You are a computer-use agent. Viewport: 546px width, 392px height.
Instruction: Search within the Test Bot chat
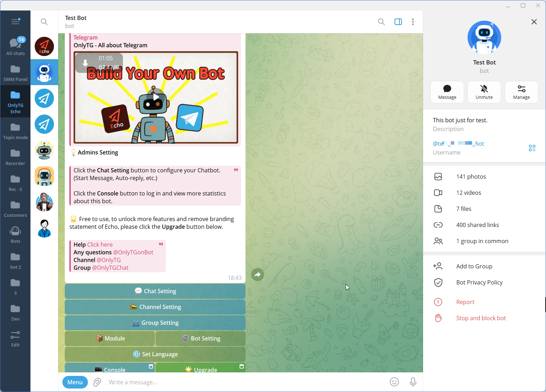(381, 22)
